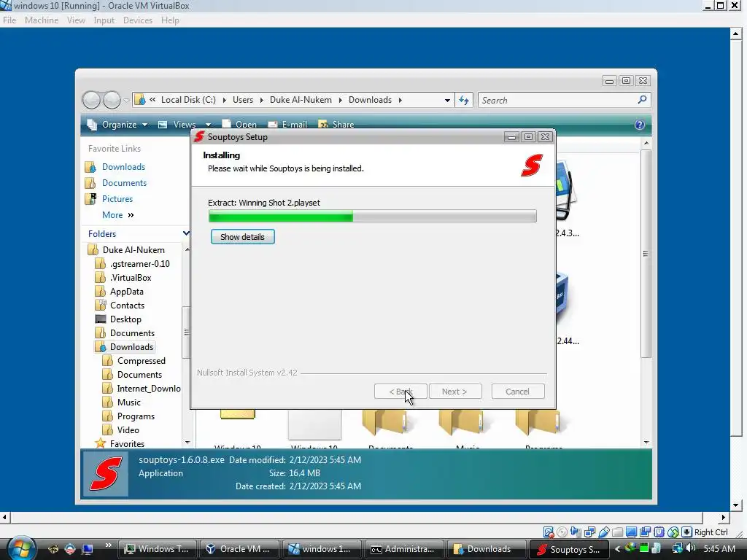The image size is (747, 560).
Task: Expand the More favorite links chevron
Action: (x=131, y=215)
